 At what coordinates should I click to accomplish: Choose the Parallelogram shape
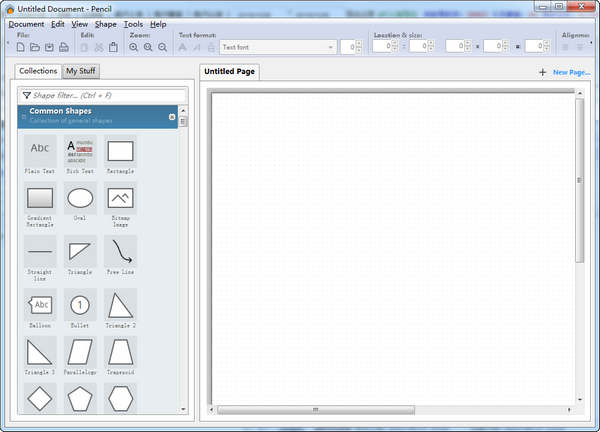[x=80, y=351]
